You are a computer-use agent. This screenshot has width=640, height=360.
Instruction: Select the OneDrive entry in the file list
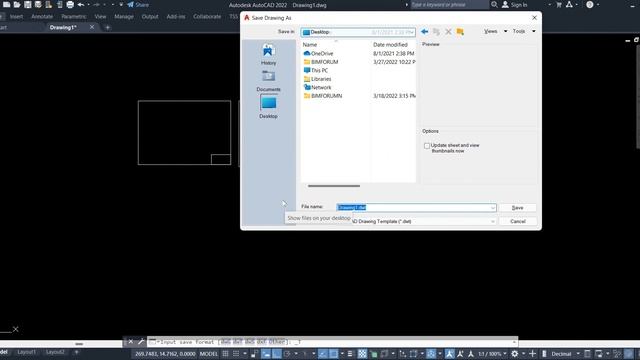pos(318,53)
